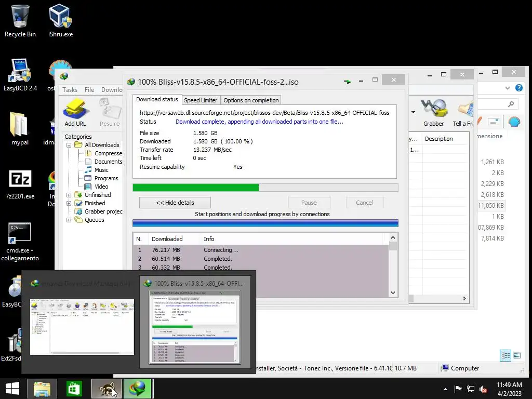Click the search magnifier in Explorer window
This screenshot has height=399, width=532.
pyautogui.click(x=511, y=104)
